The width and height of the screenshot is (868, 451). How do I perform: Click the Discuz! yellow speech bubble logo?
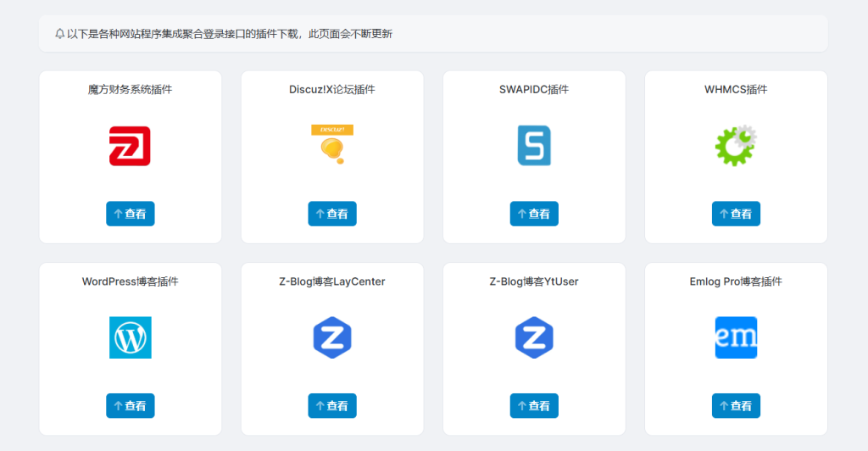[x=332, y=145]
